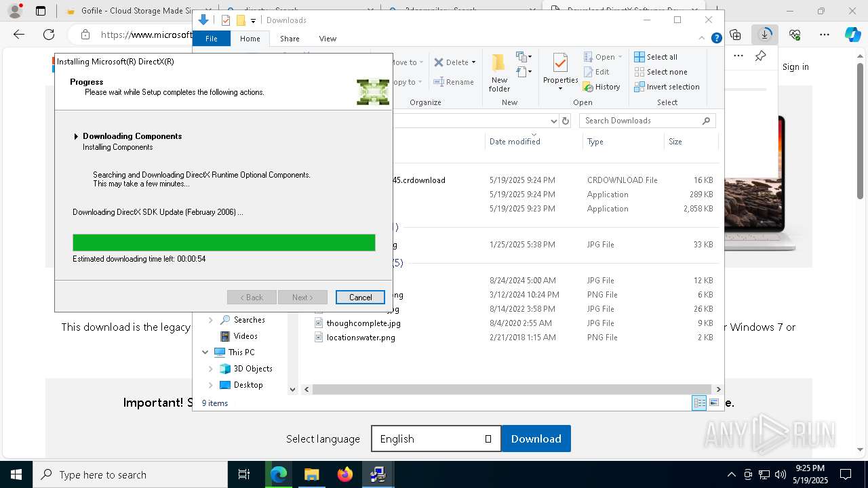Open Edge Downloads toolbar icon
The width and height of the screenshot is (868, 488).
point(765,35)
